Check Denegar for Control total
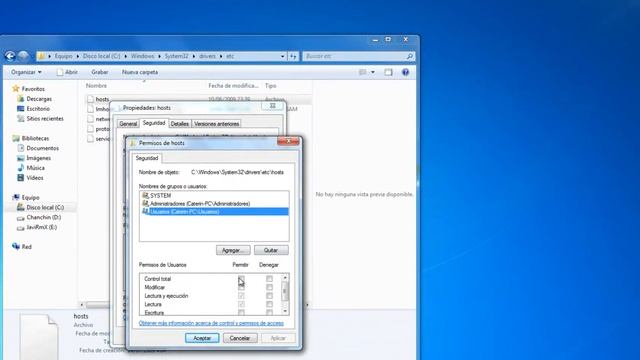The image size is (640, 360). pyautogui.click(x=269, y=279)
